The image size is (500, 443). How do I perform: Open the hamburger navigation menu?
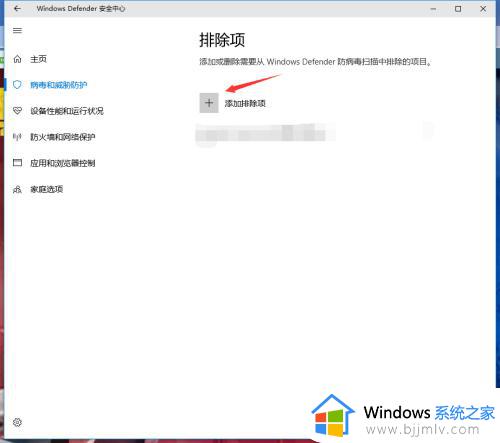click(17, 31)
